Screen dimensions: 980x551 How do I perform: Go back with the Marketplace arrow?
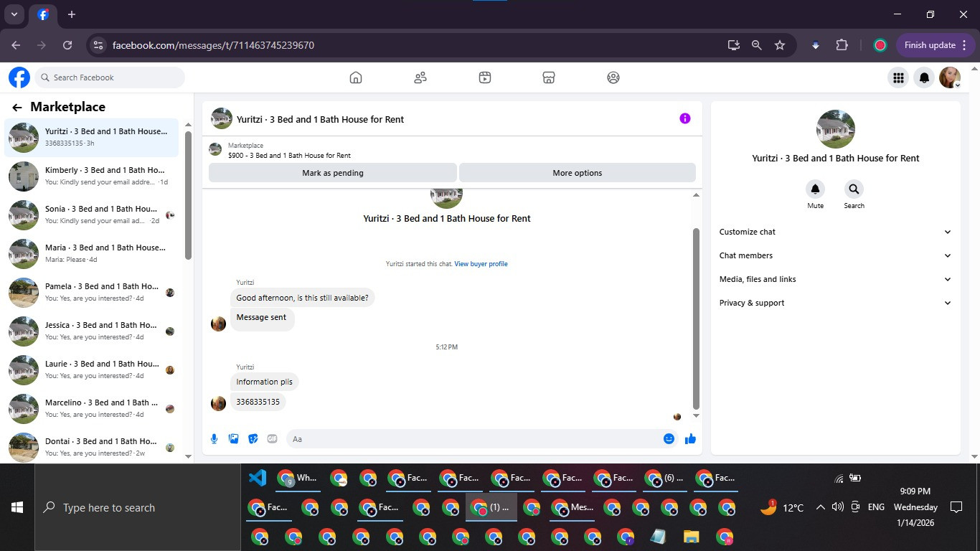pos(17,108)
